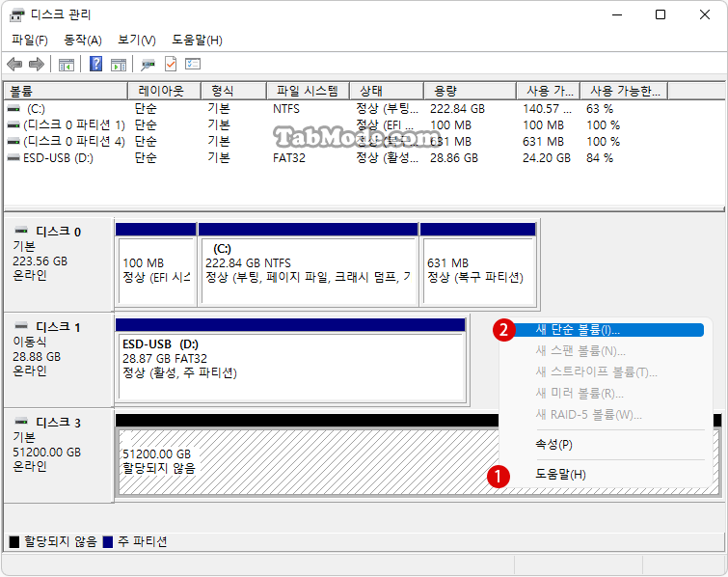The width and height of the screenshot is (728, 577).
Task: Select the (C:) 222.84 GB NTFS partition block
Action: (x=309, y=264)
